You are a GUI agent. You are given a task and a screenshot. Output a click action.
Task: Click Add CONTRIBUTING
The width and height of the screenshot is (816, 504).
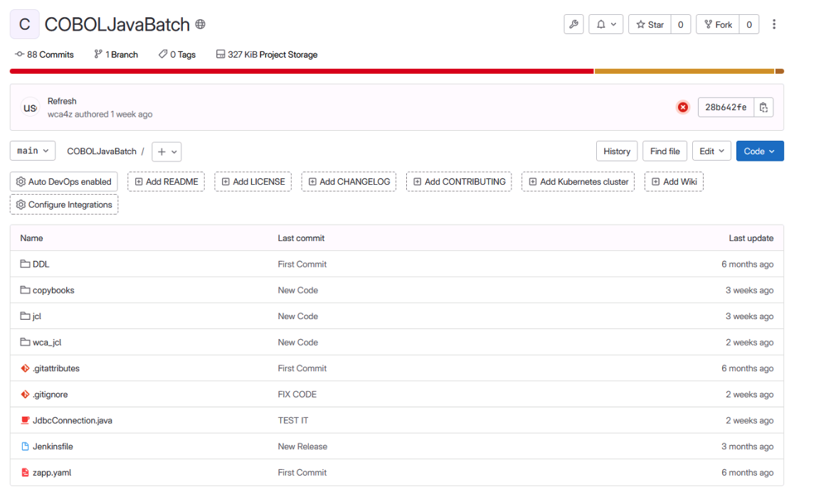(x=459, y=181)
